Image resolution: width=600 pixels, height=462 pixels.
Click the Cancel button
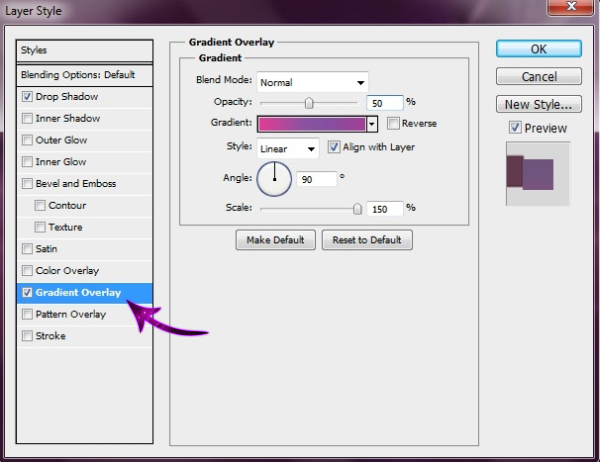click(538, 77)
